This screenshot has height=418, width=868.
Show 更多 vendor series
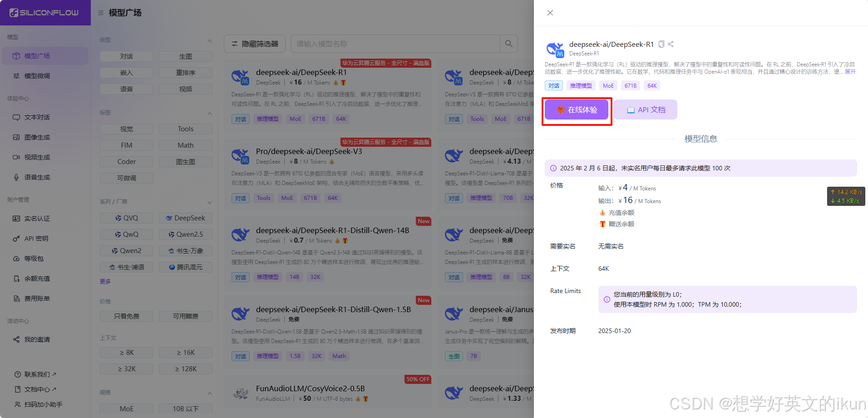105,282
